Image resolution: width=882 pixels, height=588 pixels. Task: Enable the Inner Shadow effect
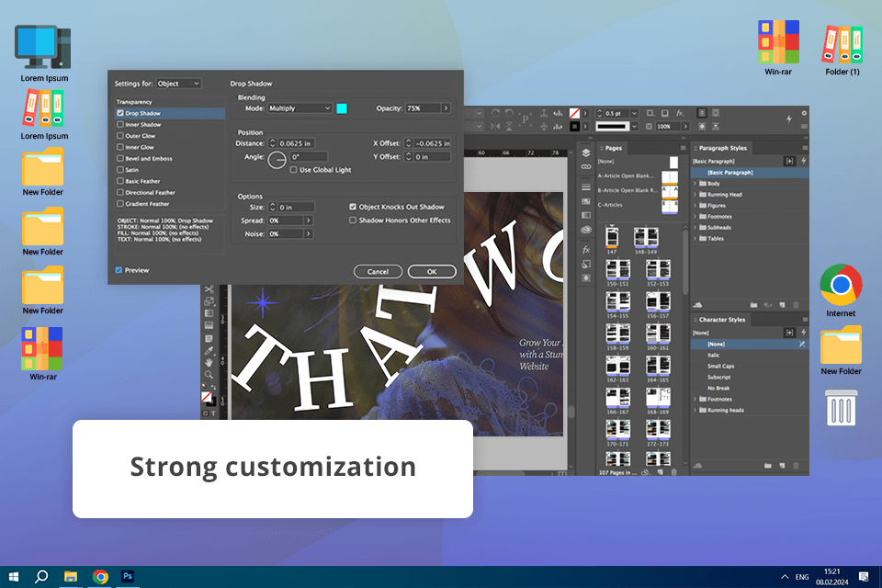(120, 124)
